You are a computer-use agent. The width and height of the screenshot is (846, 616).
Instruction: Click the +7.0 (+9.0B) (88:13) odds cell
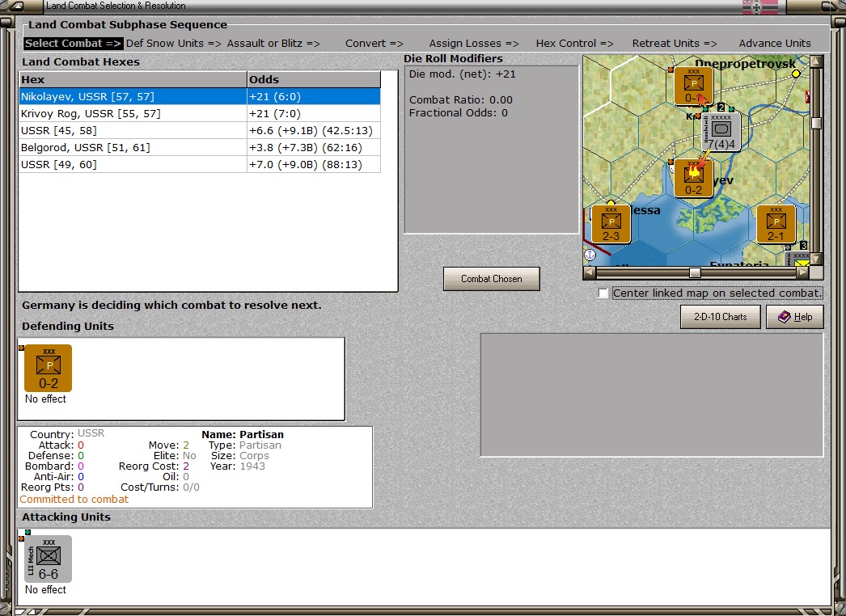tap(314, 165)
